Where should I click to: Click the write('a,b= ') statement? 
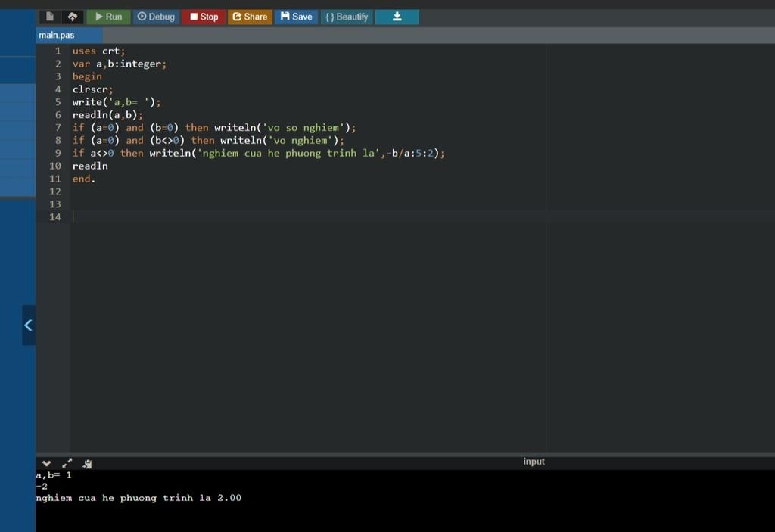point(117,102)
